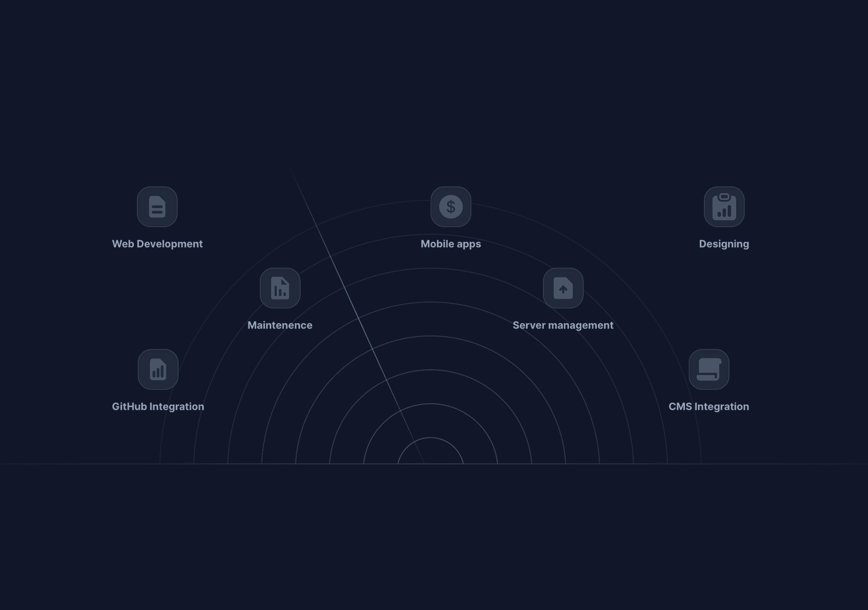Click the CMS Integration scroll icon
This screenshot has height=610, width=868.
click(709, 369)
